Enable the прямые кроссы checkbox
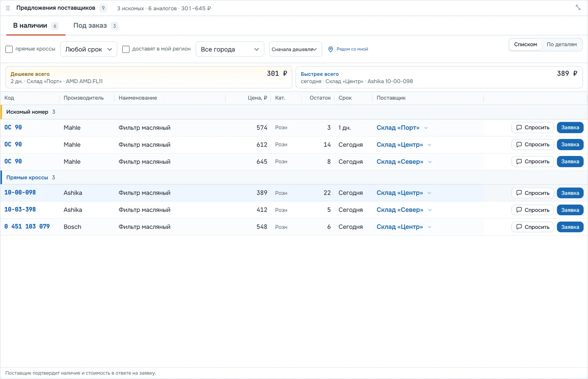This screenshot has height=379, width=588. click(9, 49)
